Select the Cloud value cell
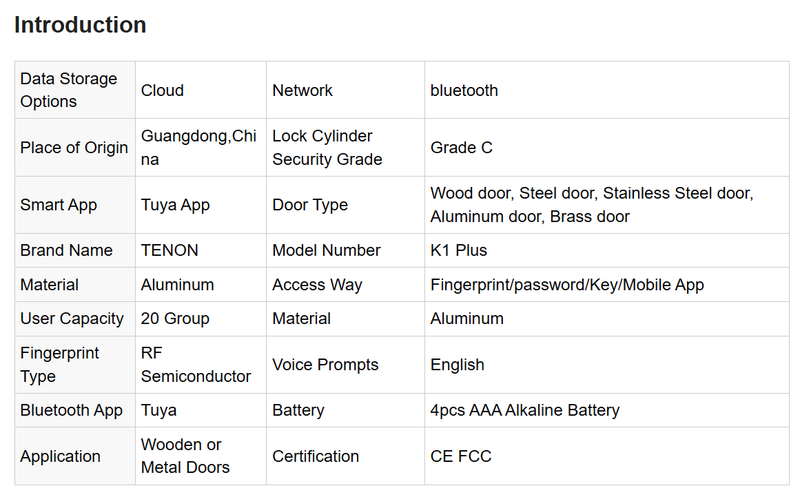800x491 pixels. 162,90
